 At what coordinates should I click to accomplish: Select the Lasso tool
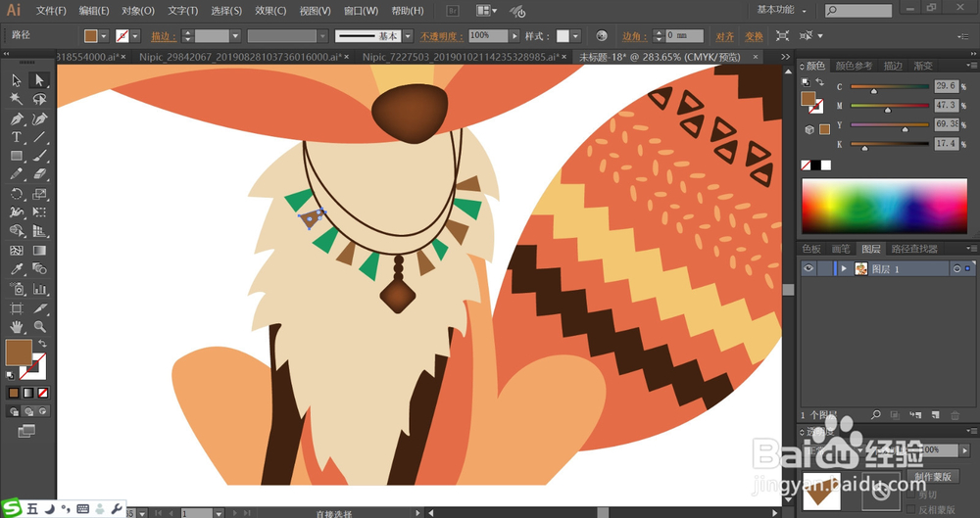click(39, 99)
